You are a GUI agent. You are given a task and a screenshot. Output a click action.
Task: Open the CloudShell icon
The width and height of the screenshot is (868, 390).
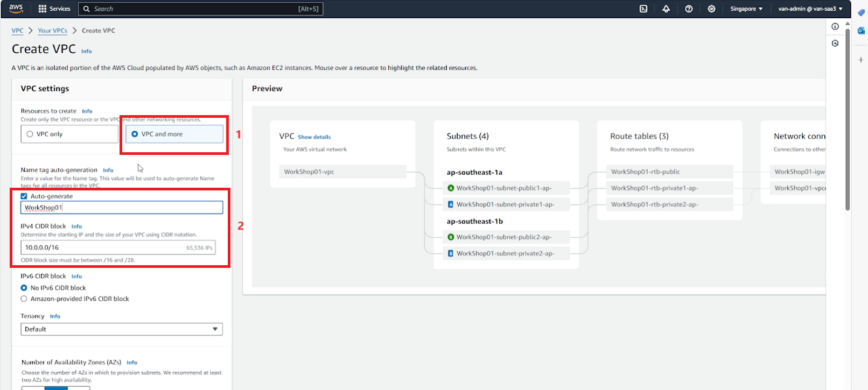coord(643,9)
